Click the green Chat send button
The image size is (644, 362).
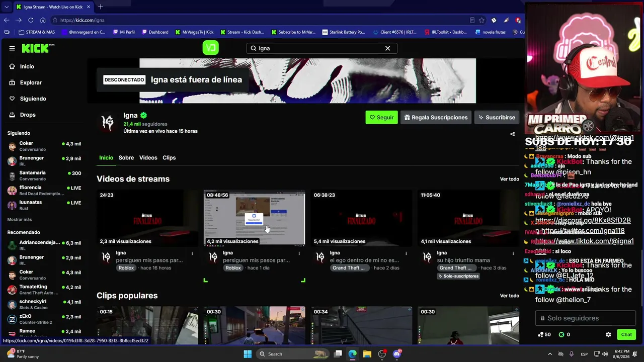[x=626, y=334]
